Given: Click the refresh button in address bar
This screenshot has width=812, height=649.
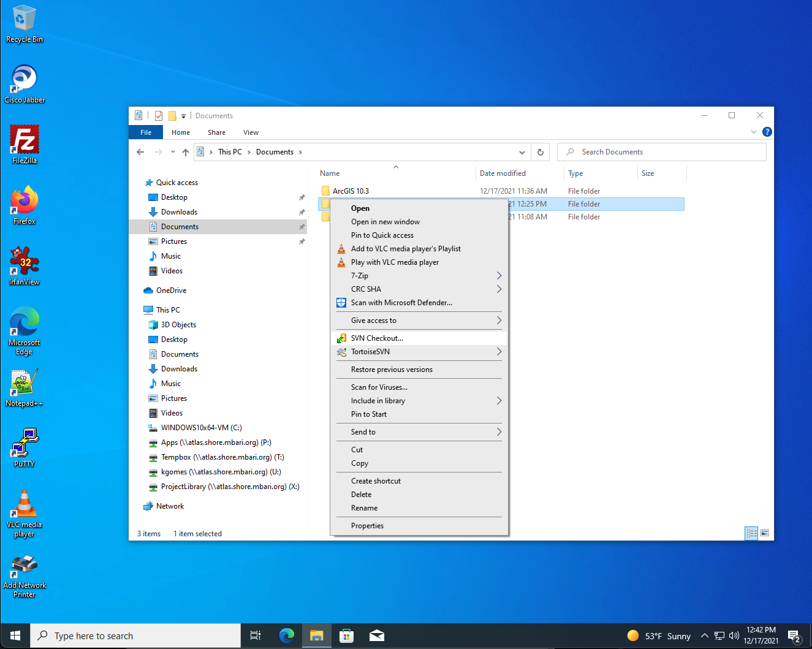Looking at the screenshot, I should point(541,152).
